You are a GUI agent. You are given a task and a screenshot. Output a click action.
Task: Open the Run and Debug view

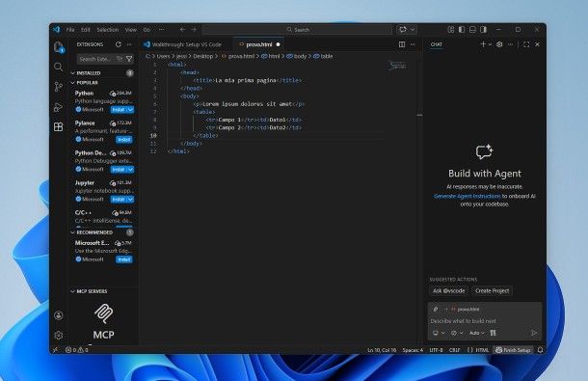[x=58, y=107]
